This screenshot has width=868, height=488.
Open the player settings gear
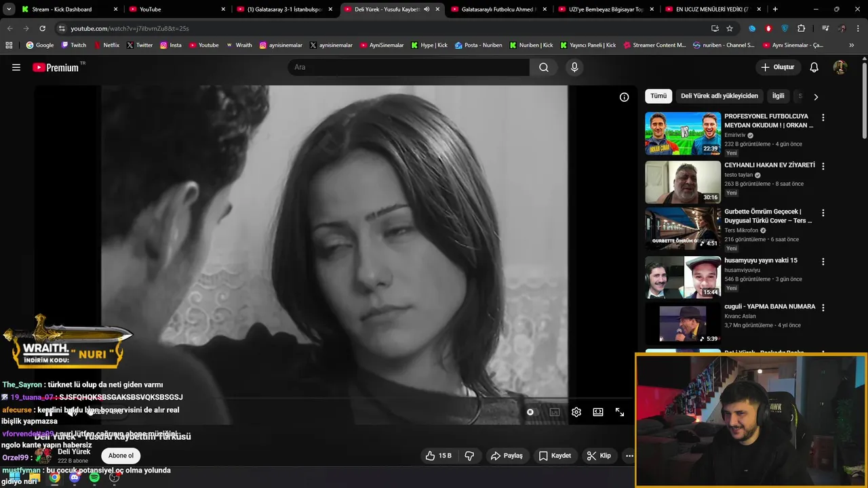tap(576, 412)
